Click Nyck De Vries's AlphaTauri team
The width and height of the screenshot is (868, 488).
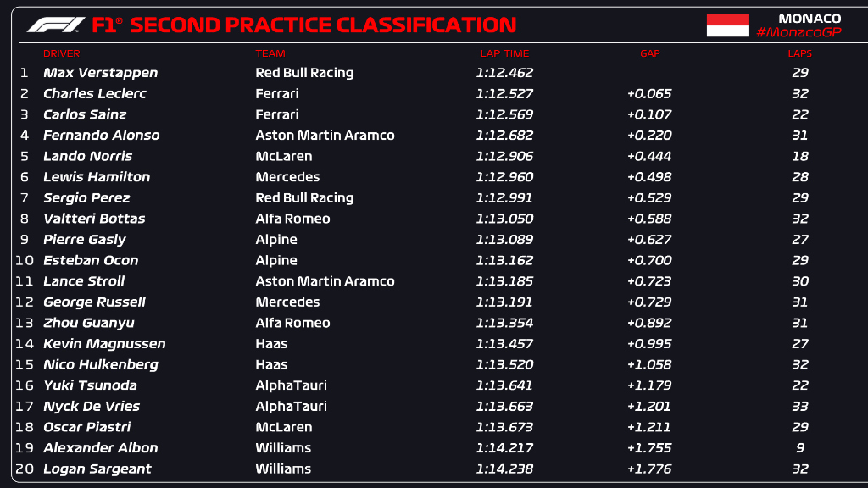click(291, 406)
